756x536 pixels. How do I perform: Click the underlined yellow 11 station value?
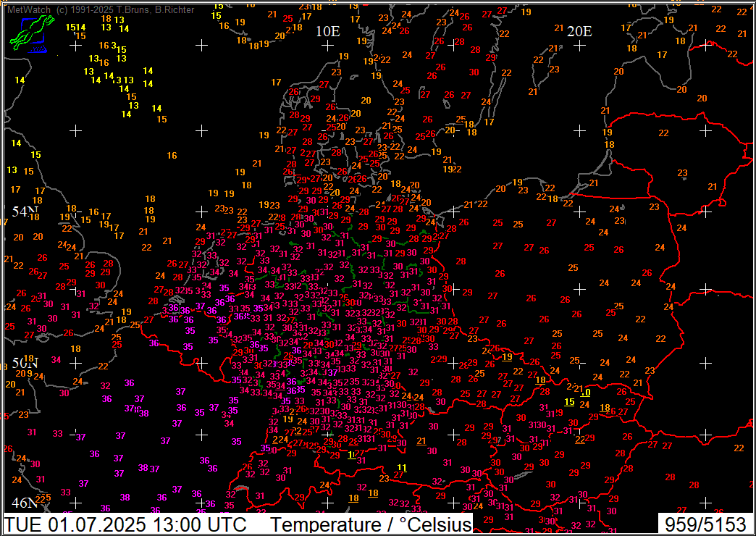pos(402,467)
